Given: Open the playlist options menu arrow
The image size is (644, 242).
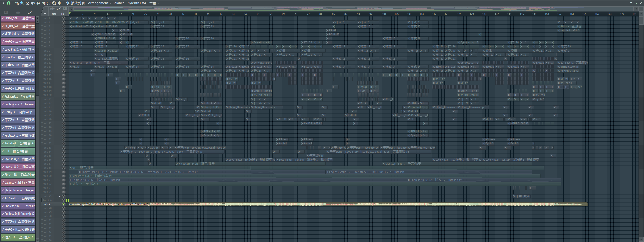Looking at the screenshot, I should (3, 3).
